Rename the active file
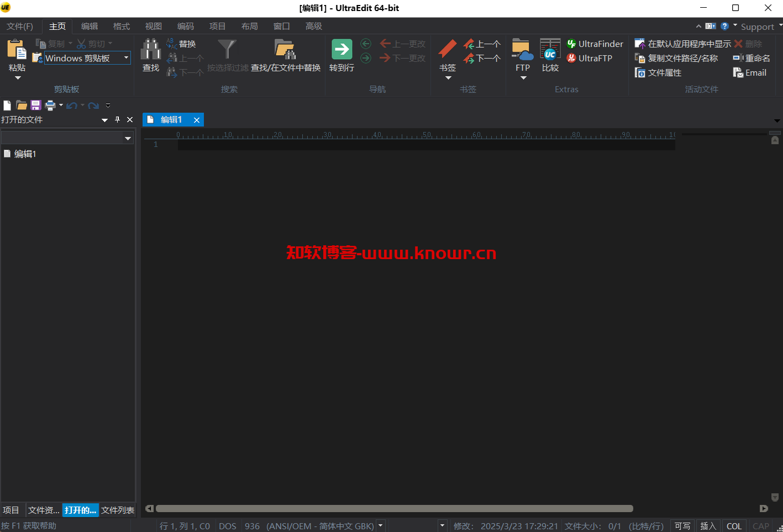Screen dimensions: 783x532 pyautogui.click(x=752, y=58)
